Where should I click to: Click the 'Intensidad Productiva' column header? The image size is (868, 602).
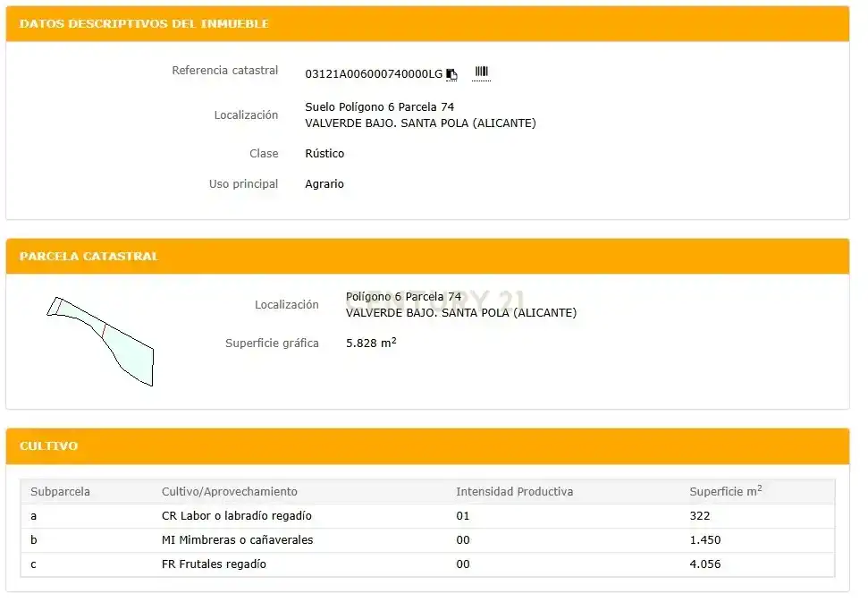tap(515, 492)
